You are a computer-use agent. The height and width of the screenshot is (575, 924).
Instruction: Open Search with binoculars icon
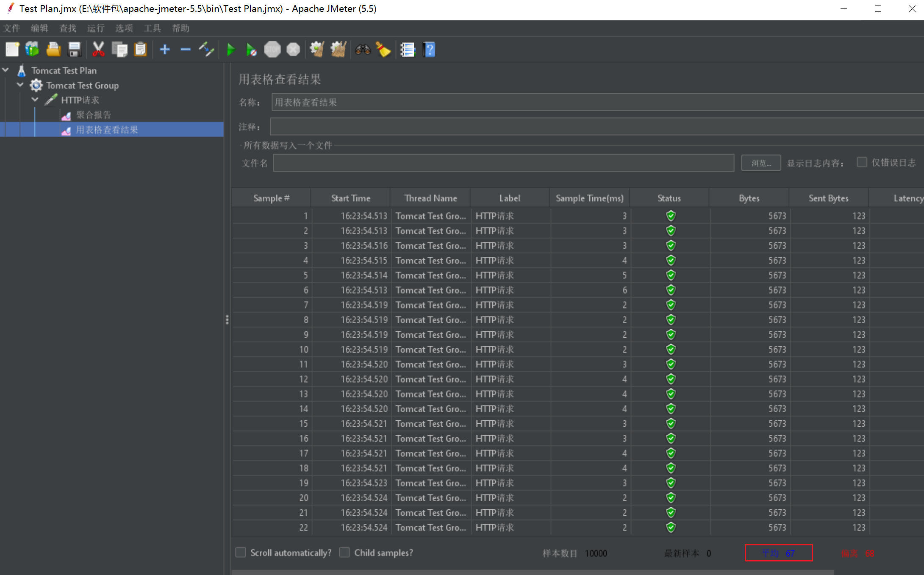pos(363,50)
